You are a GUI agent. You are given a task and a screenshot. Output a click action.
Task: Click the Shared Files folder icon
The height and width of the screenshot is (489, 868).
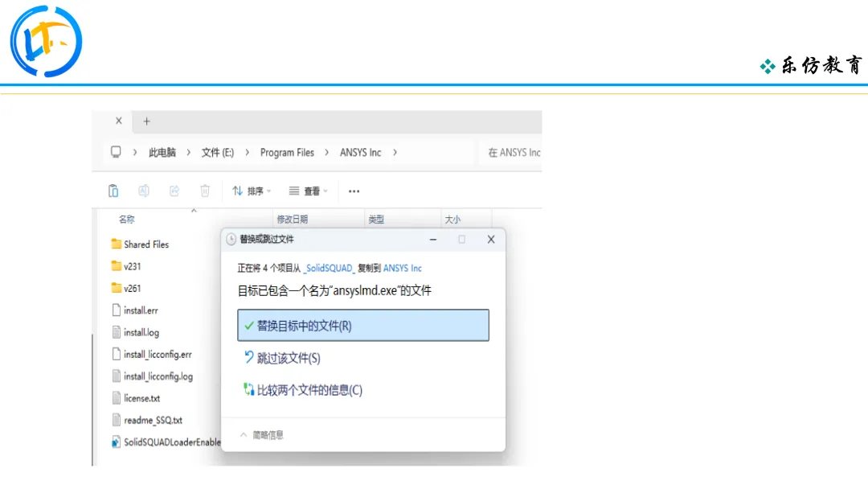[117, 244]
